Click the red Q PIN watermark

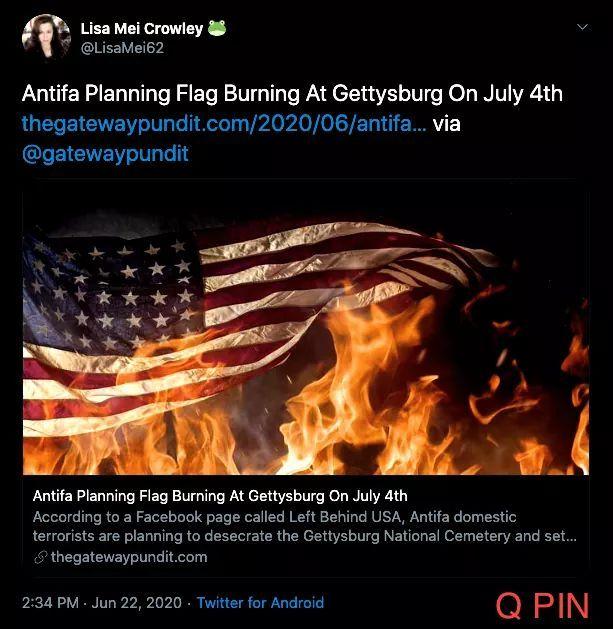(542, 605)
